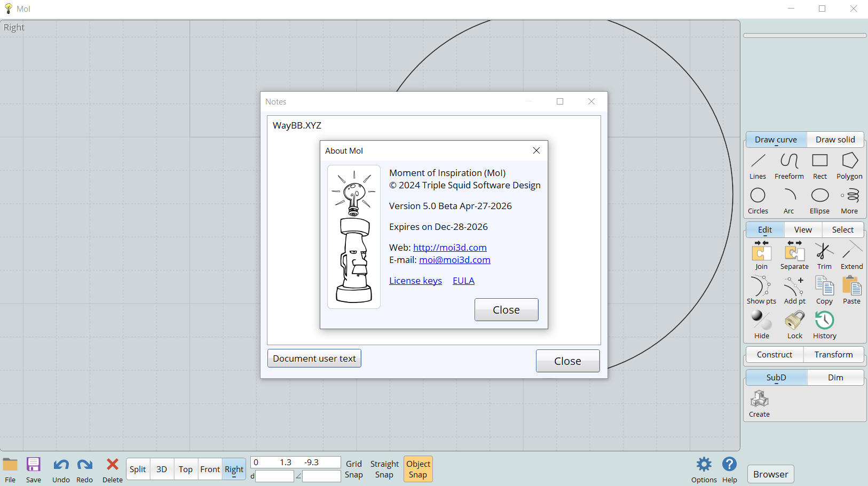Select the Trim tool
Image resolution: width=868 pixels, height=486 pixels.
pos(824,256)
